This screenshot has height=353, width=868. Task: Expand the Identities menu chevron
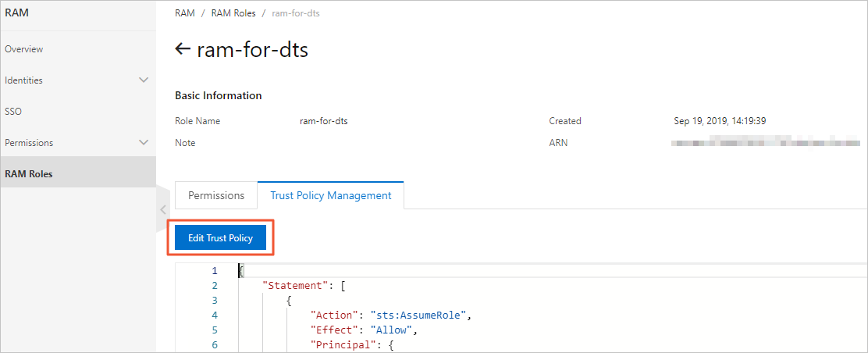pyautogui.click(x=144, y=80)
